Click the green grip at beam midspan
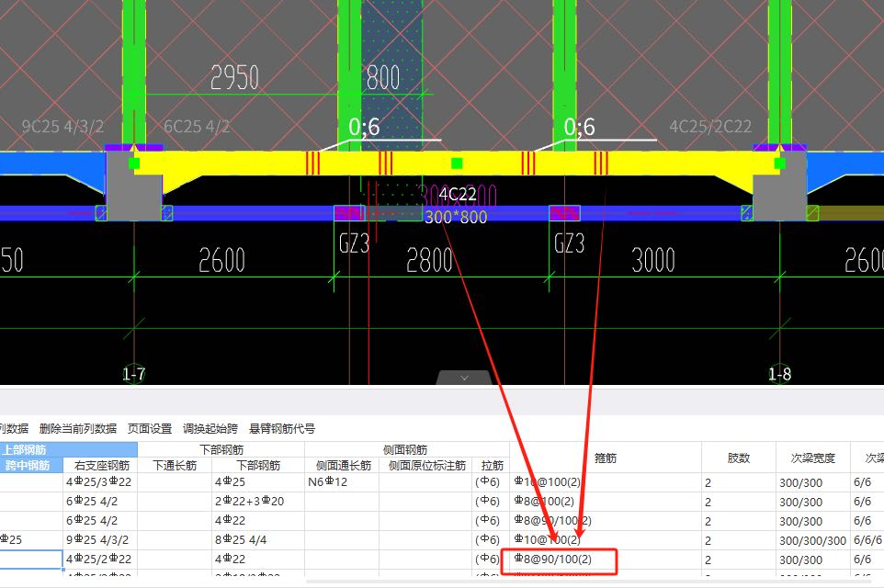This screenshot has width=884, height=588. pos(457,164)
